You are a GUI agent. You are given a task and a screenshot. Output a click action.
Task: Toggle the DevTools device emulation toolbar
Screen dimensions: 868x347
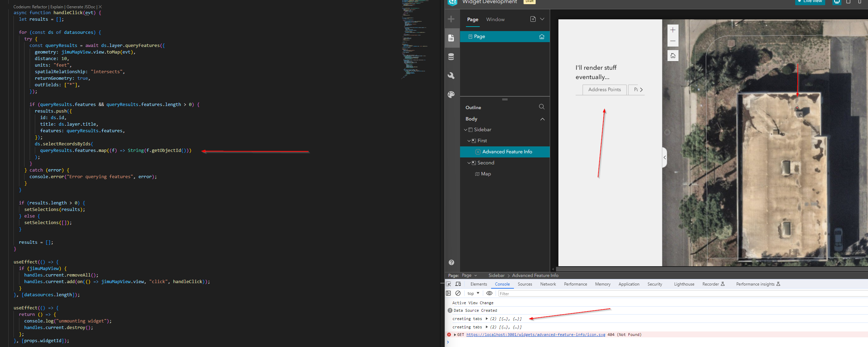point(458,284)
